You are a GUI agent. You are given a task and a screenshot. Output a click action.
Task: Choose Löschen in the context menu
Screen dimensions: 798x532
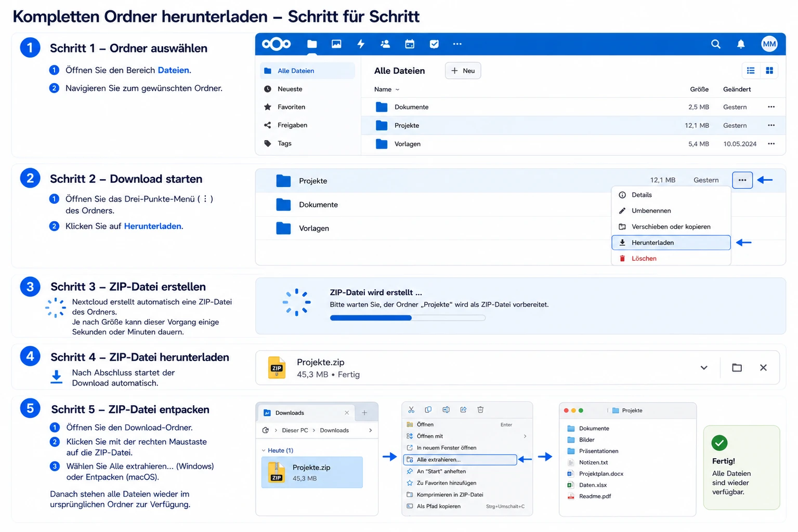point(671,258)
